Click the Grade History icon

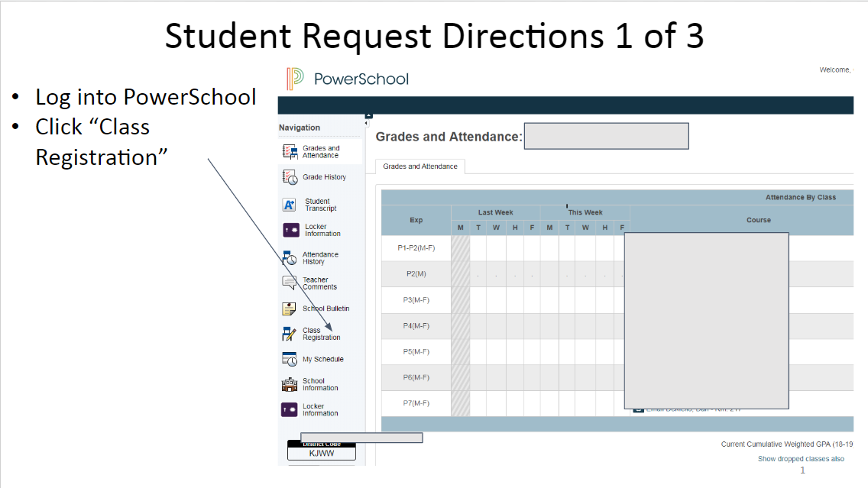pos(290,177)
